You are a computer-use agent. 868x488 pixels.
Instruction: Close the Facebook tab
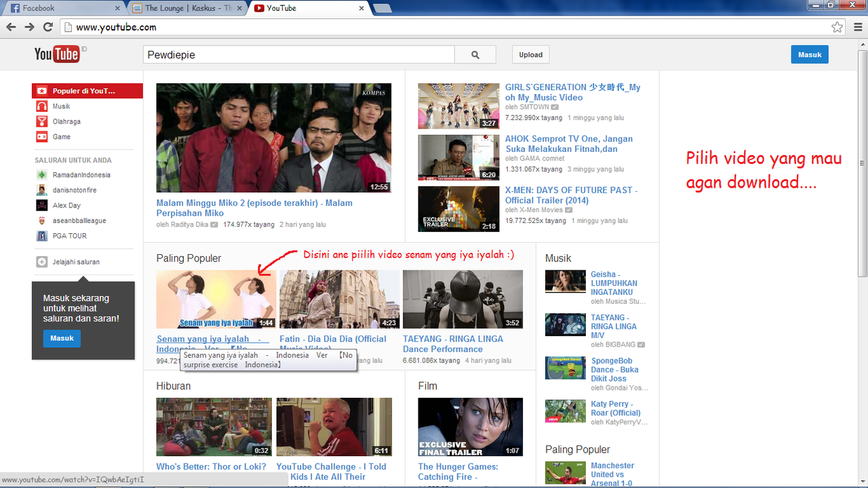pos(118,8)
